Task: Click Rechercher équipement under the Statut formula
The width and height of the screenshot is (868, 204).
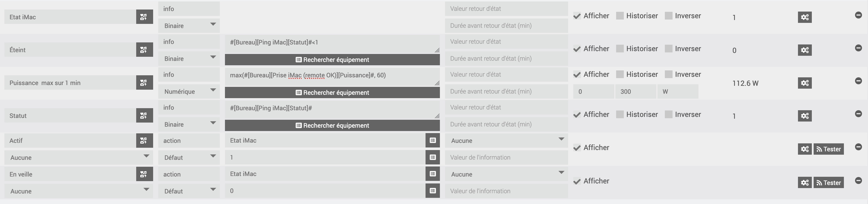Action: click(332, 126)
